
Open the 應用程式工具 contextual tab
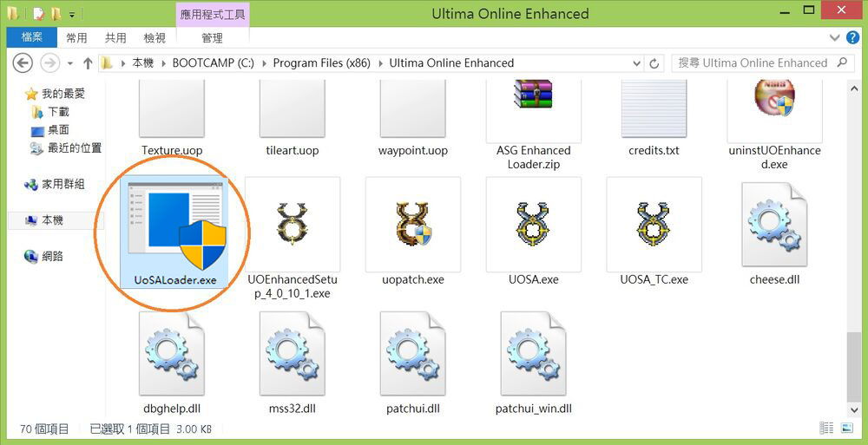213,13
